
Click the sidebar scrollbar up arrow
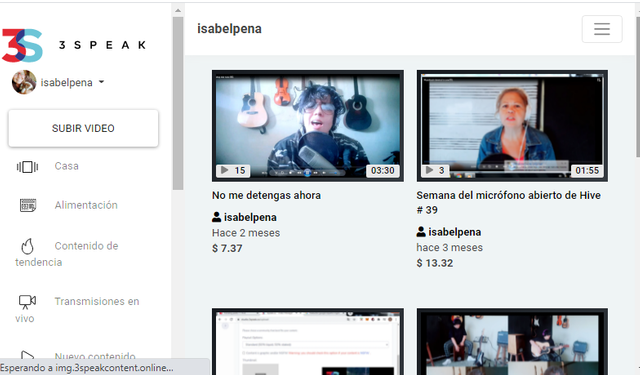(178, 11)
